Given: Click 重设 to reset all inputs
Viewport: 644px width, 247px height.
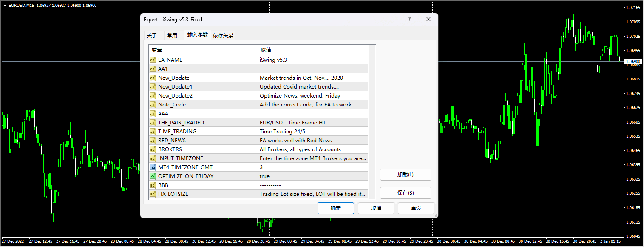Looking at the screenshot, I should point(416,208).
